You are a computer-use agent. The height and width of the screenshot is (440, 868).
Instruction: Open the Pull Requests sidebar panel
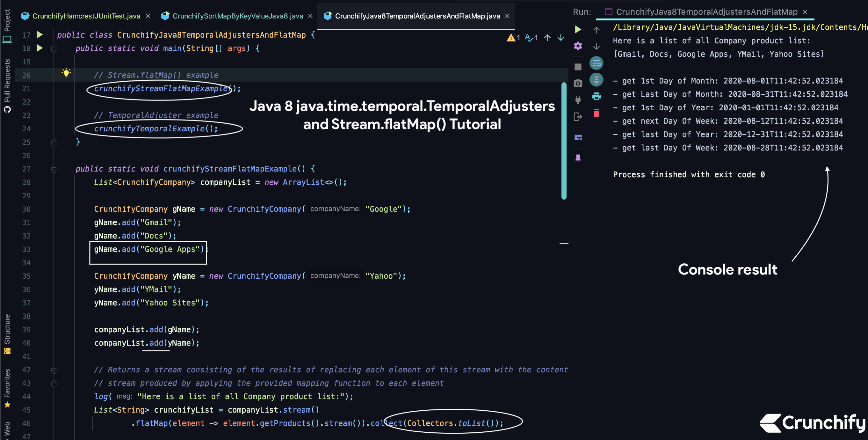tap(7, 84)
